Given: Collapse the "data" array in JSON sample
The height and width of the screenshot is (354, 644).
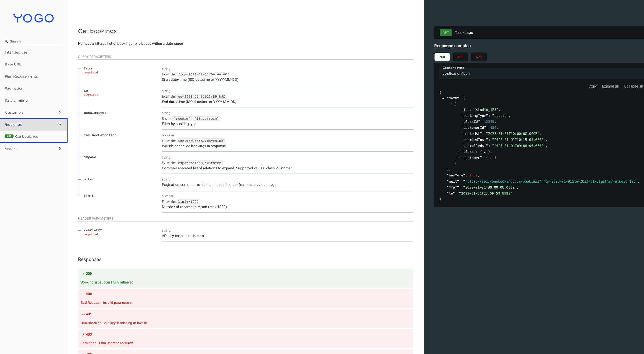Looking at the screenshot, I should tap(443, 98).
